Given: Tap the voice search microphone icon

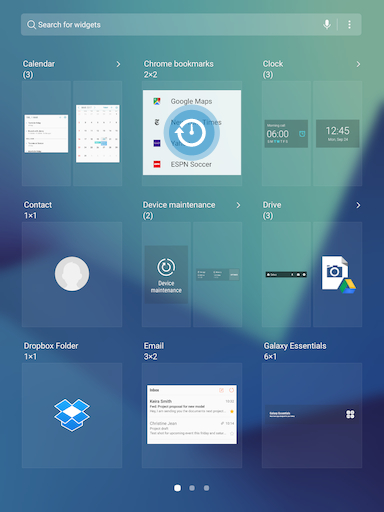Looking at the screenshot, I should (x=327, y=24).
